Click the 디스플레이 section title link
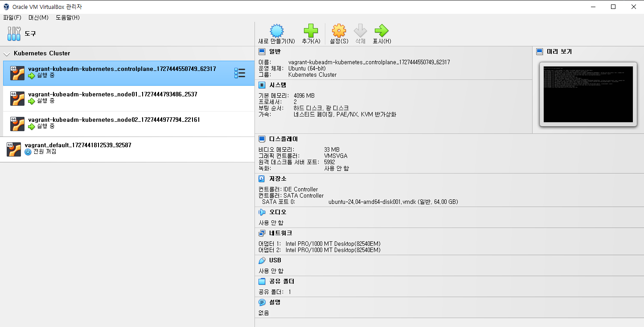This screenshot has height=327, width=644. click(283, 139)
